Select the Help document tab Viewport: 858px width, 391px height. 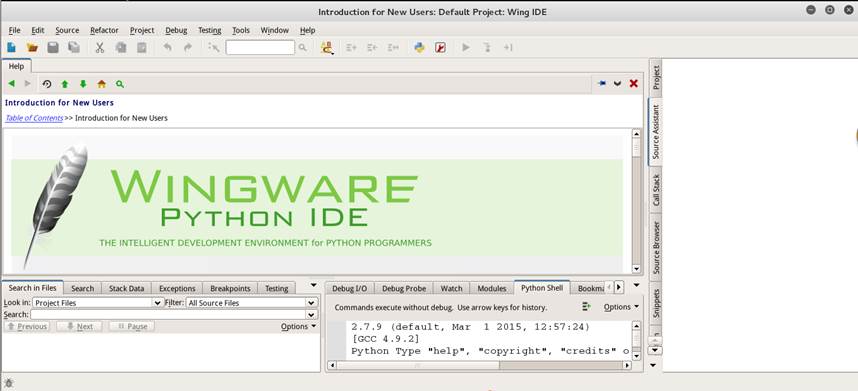16,66
